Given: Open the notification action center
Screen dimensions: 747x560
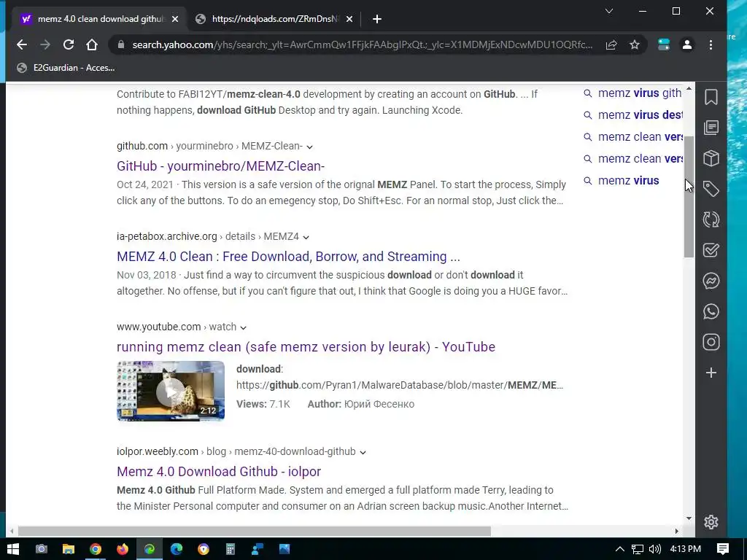Looking at the screenshot, I should [x=723, y=549].
